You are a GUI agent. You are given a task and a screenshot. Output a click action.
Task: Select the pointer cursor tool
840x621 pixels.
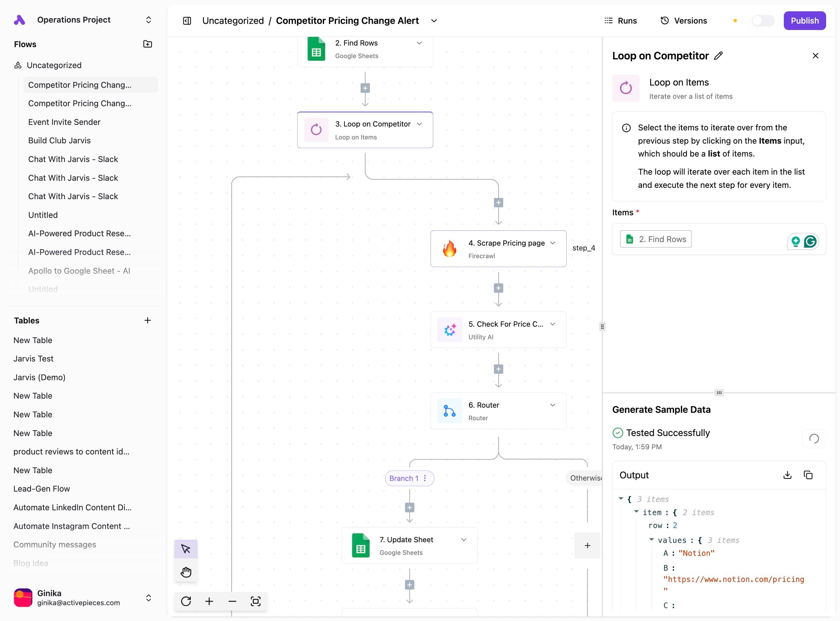click(x=186, y=549)
